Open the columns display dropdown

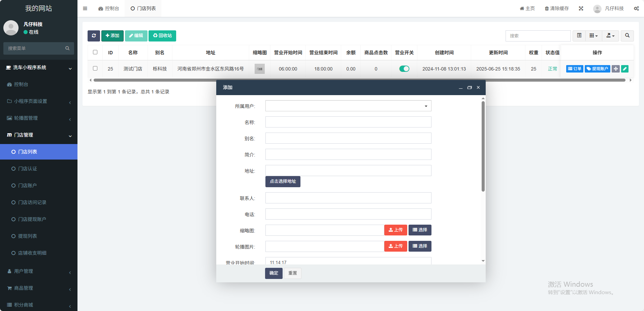pos(593,36)
